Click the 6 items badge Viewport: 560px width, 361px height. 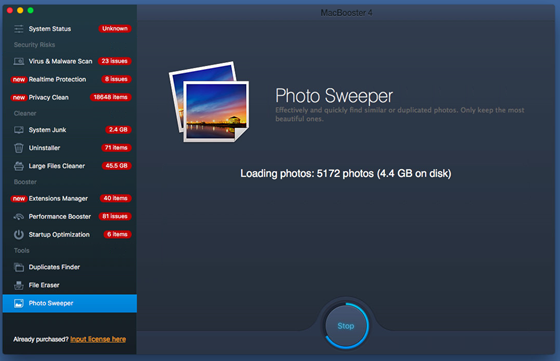pyautogui.click(x=118, y=234)
